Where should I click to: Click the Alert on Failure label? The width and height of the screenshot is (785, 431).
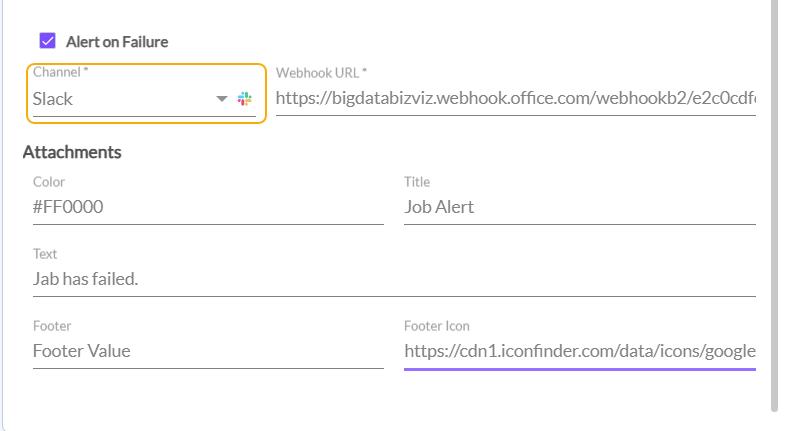(x=117, y=42)
